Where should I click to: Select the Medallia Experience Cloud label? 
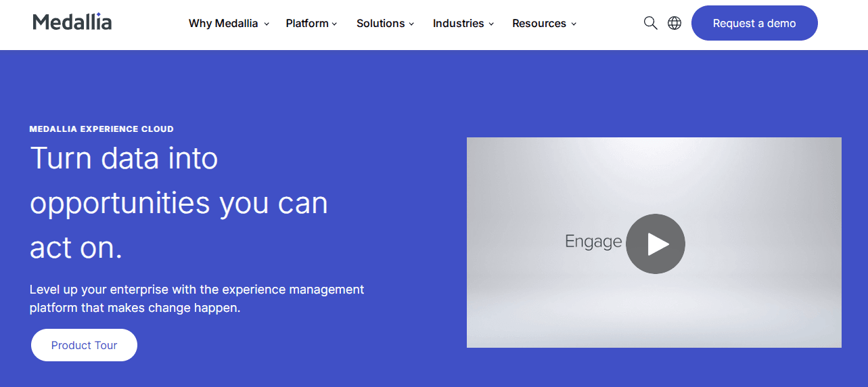(101, 129)
